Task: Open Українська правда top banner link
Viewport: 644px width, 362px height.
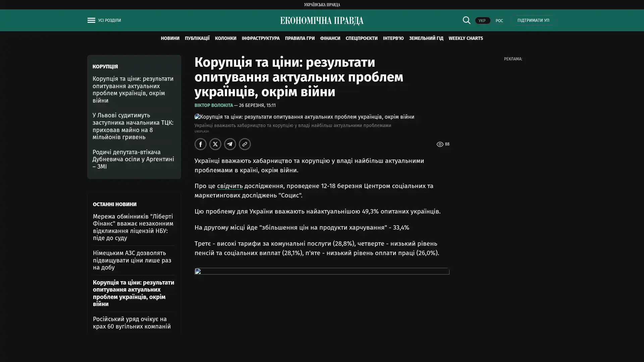Action: pos(322,5)
